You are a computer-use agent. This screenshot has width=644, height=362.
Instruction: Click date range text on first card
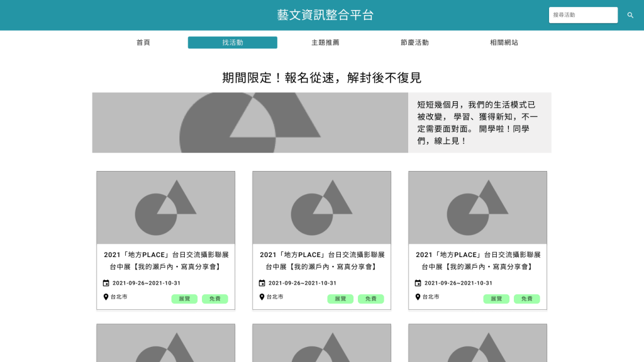coord(147,283)
